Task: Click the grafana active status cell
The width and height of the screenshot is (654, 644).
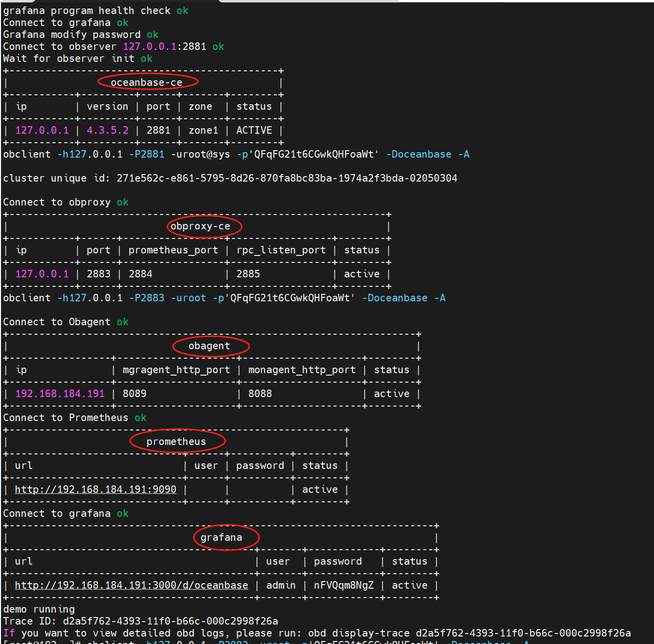Action: pyautogui.click(x=410, y=585)
